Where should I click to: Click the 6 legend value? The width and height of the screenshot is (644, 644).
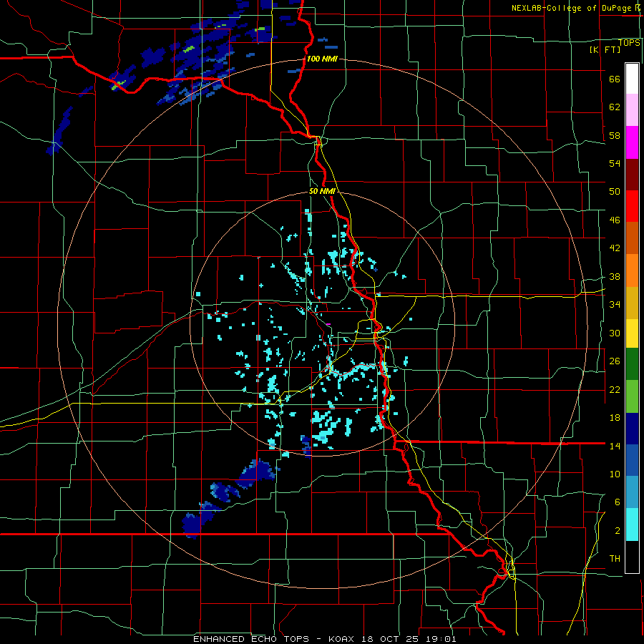(618, 502)
